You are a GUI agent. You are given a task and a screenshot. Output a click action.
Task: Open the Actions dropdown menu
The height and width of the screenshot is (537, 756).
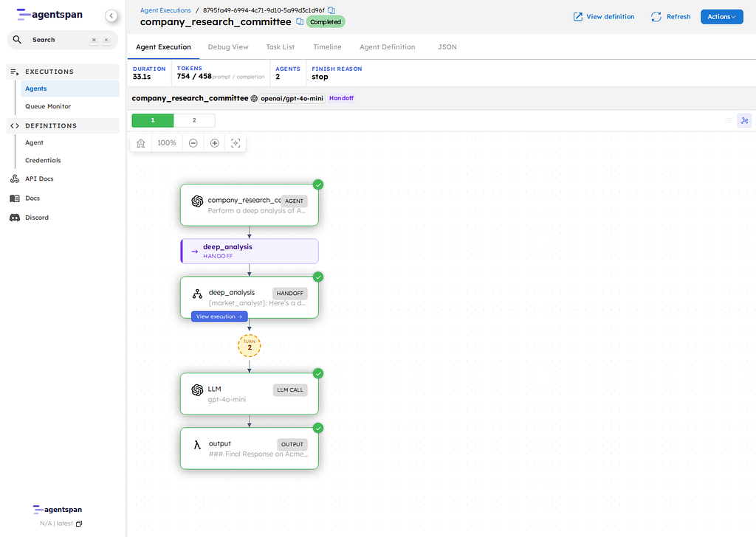[x=721, y=16]
